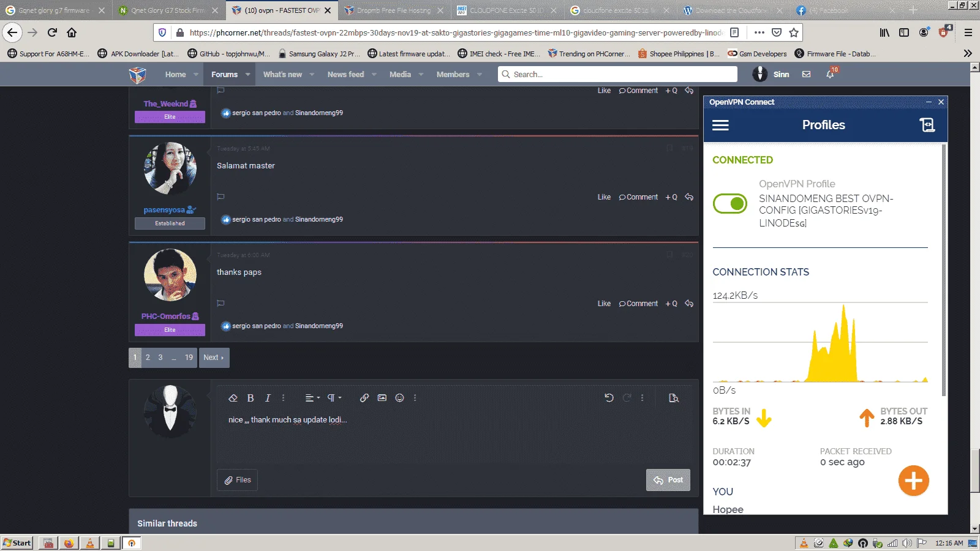Switch to Dropmb Free File Hosting tab
Viewport: 980px width, 551px height.
click(394, 10)
